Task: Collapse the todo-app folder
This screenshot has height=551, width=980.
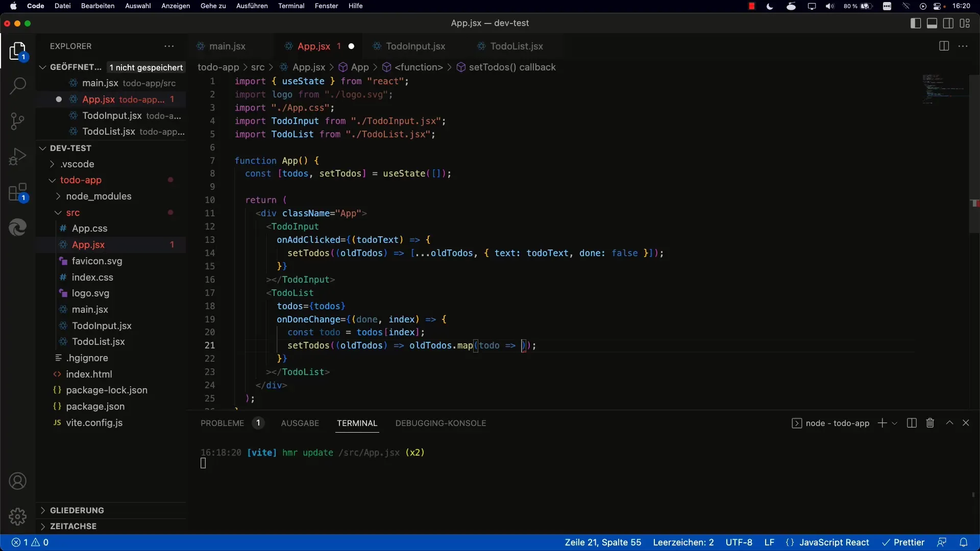Action: [52, 180]
